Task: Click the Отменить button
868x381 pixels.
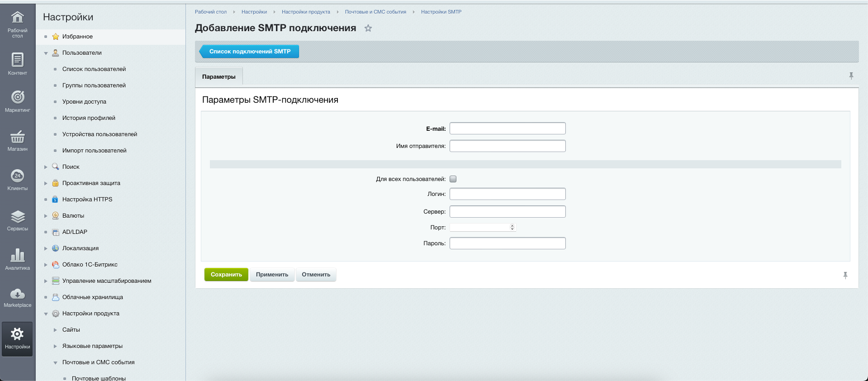Action: 316,275
